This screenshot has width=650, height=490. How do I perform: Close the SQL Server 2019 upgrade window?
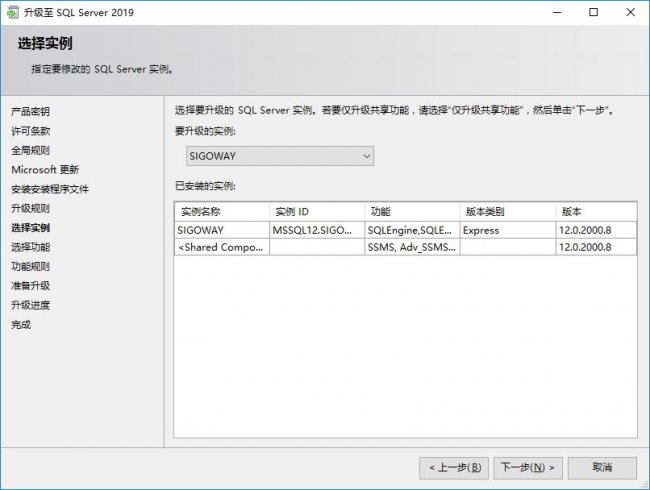631,12
